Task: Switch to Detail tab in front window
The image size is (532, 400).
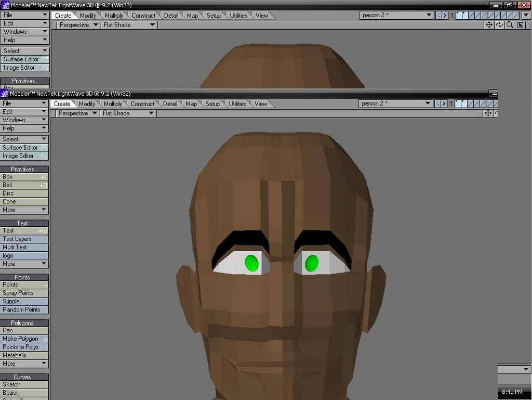Action: point(170,104)
